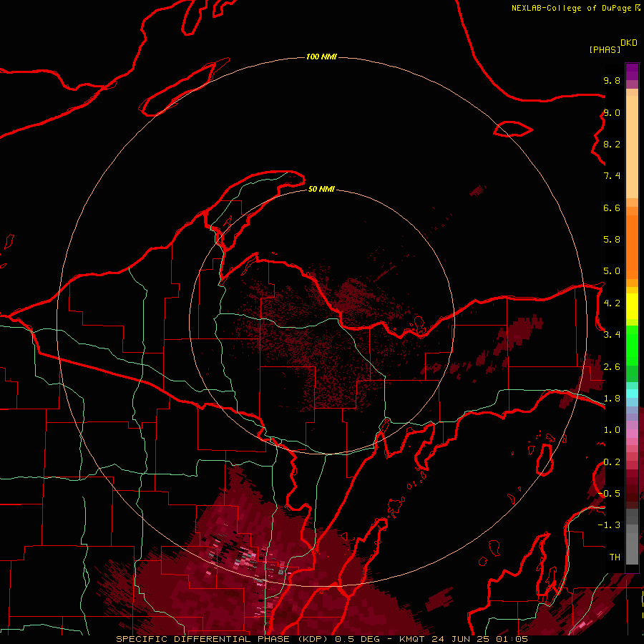Viewport: 644px width, 644px height.
Task: Select the 9.8 value on the scale
Action: click(612, 80)
